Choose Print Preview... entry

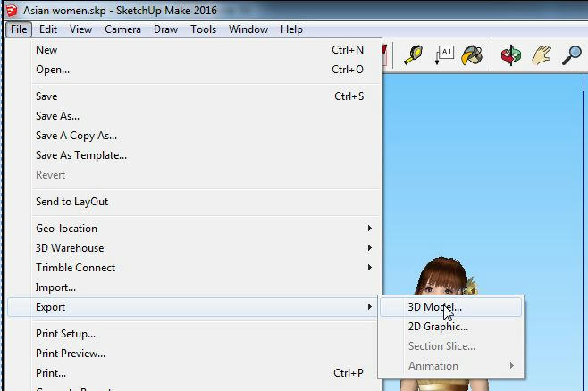coord(194,354)
